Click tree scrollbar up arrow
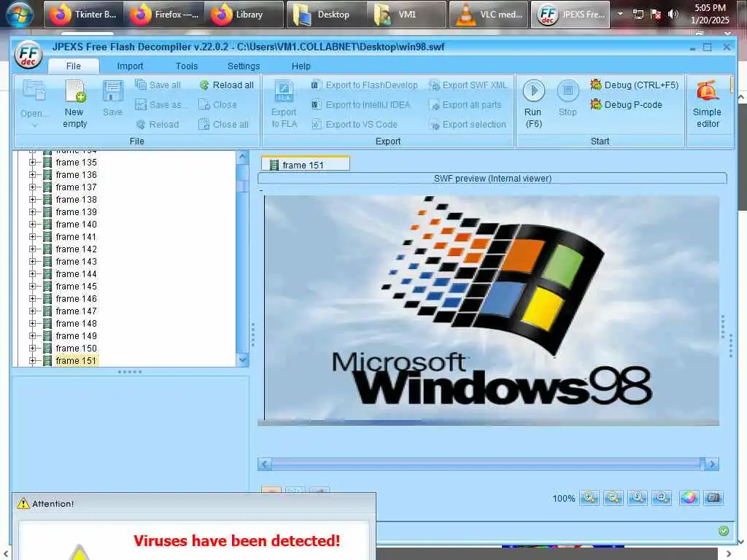 click(242, 157)
